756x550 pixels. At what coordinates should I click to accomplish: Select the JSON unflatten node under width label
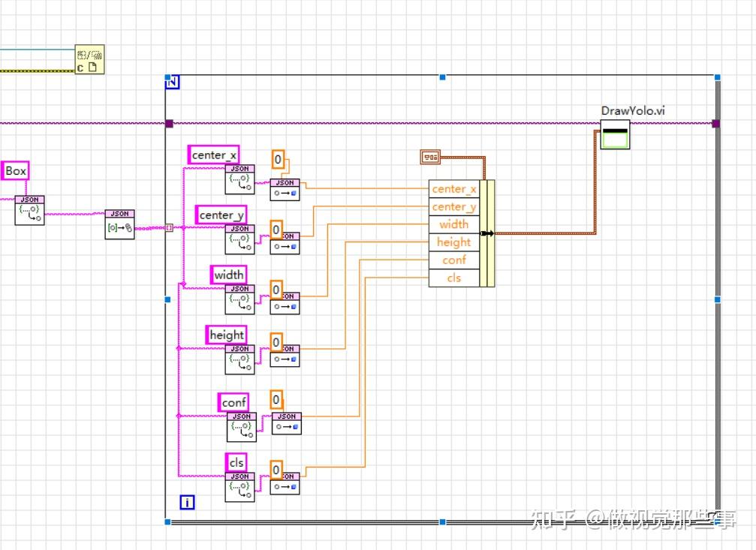tap(239, 298)
